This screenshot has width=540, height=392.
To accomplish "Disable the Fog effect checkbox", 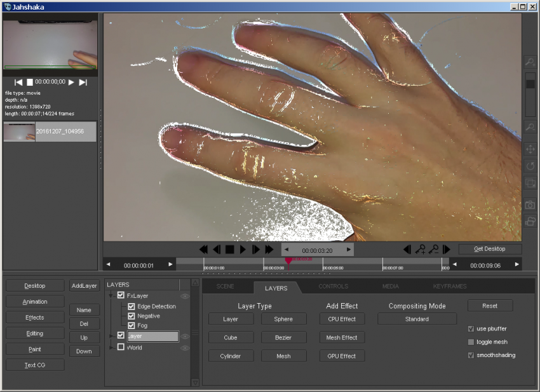I will [132, 325].
